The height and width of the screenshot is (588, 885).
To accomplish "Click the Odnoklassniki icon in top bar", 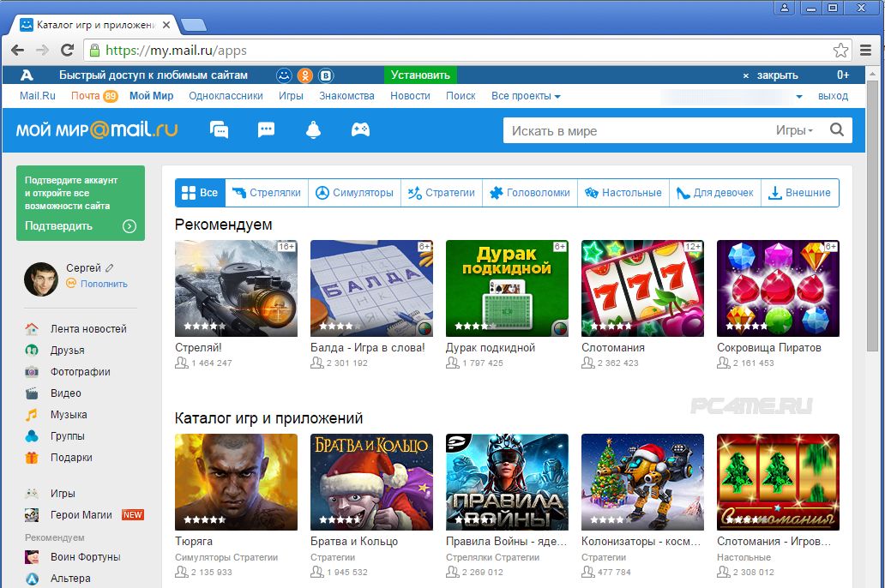I will click(304, 75).
